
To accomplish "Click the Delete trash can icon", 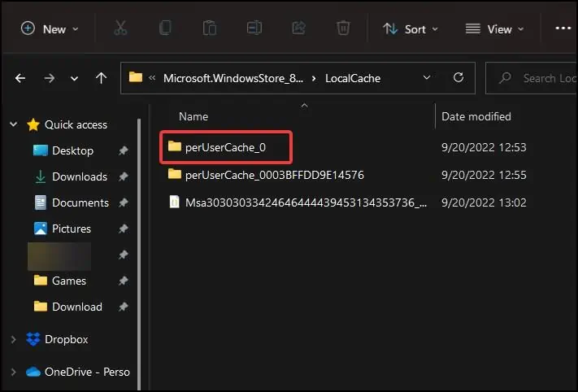I will tap(343, 28).
